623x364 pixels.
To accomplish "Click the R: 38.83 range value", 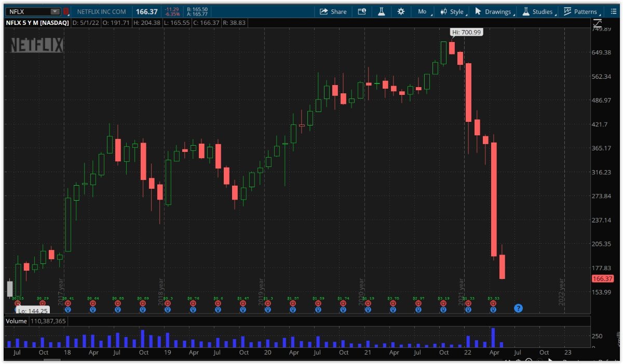I will 234,23.
